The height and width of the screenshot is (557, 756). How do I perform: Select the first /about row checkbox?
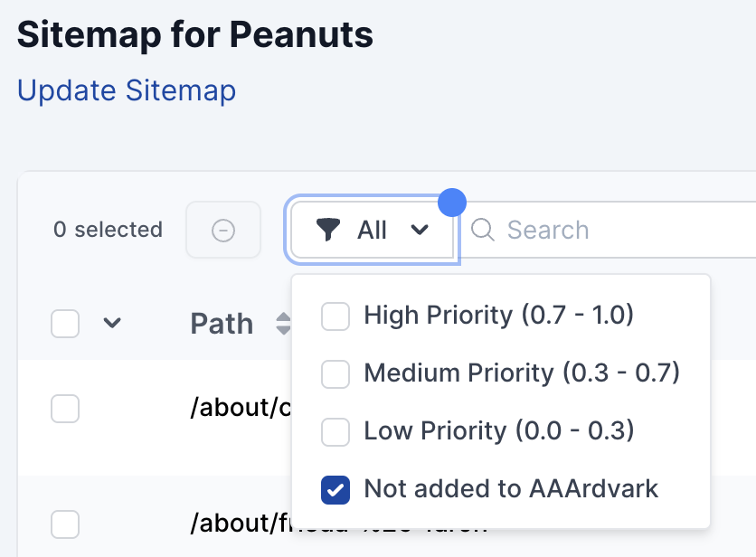click(65, 409)
